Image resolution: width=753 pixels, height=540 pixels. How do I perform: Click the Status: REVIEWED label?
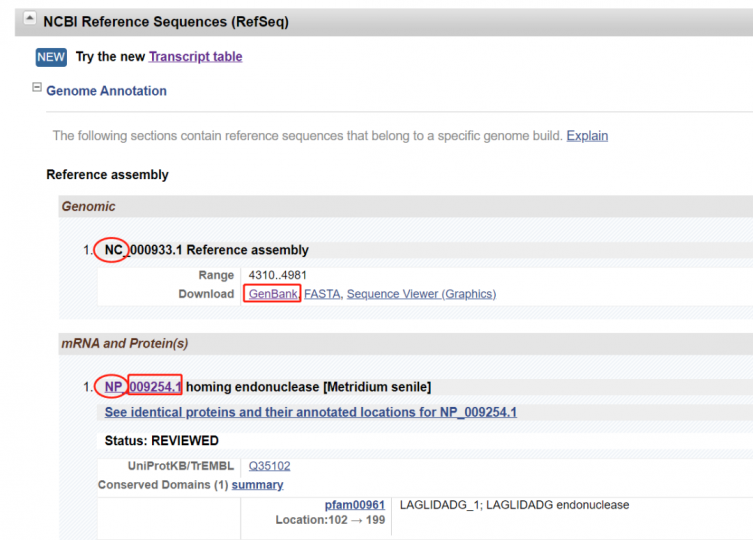[161, 441]
